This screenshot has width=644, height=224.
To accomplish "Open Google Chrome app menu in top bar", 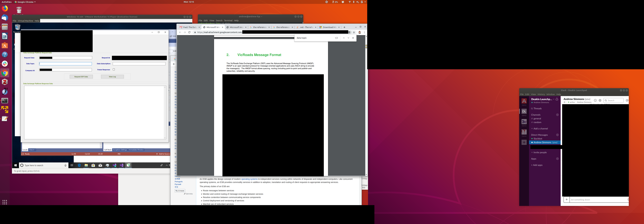I will click(x=25, y=2).
